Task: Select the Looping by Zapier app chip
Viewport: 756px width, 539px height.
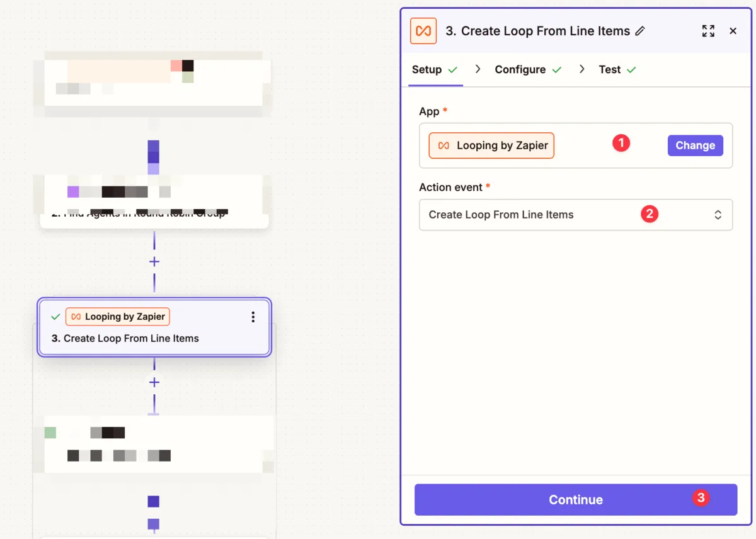Action: tap(491, 145)
